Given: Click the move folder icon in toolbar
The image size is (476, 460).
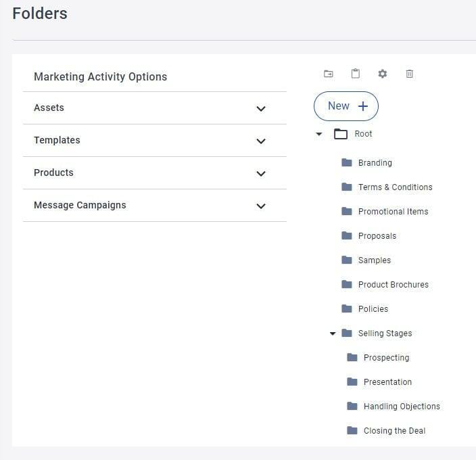Looking at the screenshot, I should click(329, 74).
